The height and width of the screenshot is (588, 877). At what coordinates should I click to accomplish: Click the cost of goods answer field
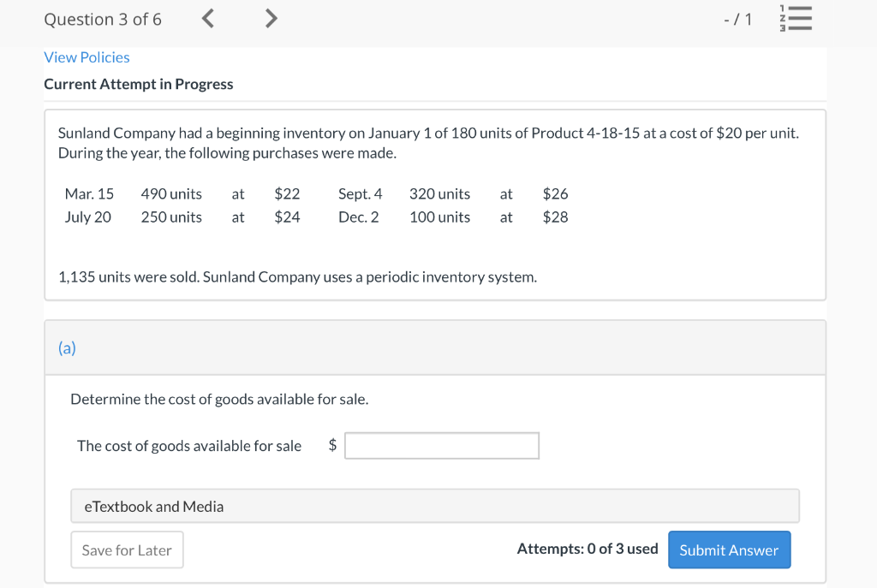[441, 445]
